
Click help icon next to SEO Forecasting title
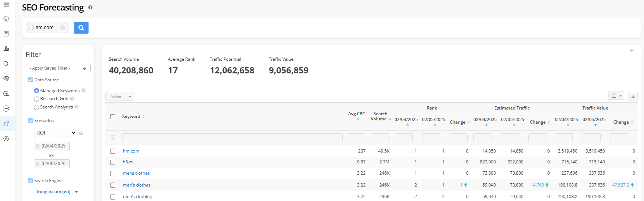tap(90, 8)
